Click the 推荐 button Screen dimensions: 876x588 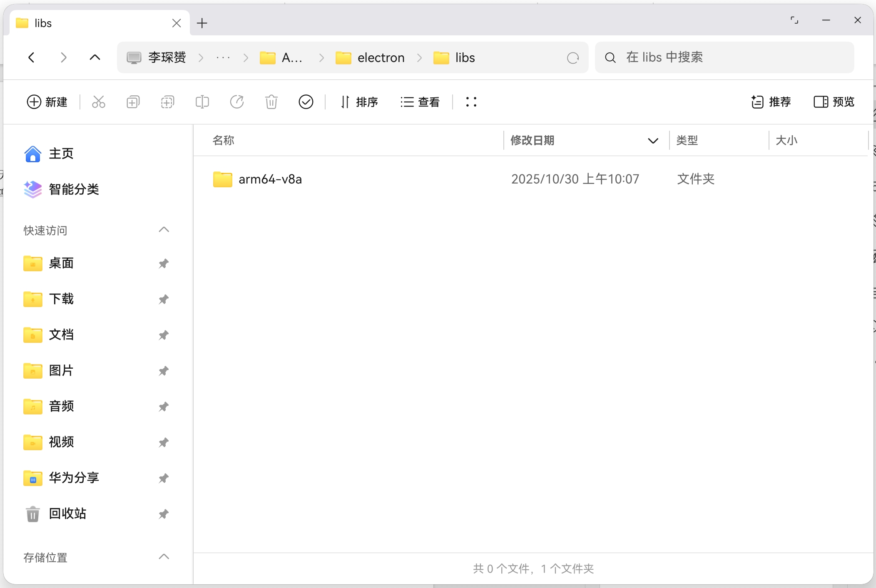click(771, 102)
